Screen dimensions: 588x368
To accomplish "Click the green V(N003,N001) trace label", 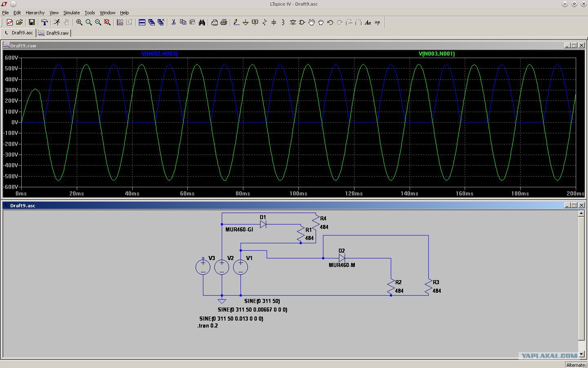I will click(437, 54).
